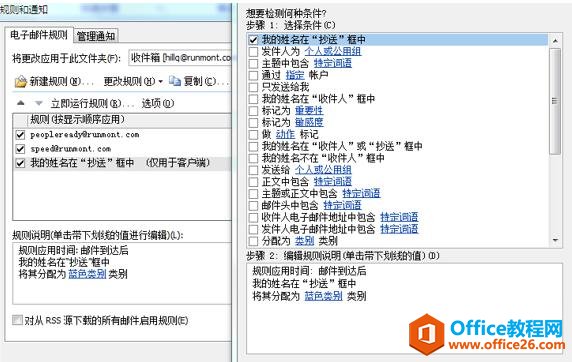Image resolution: width=572 pixels, height=362 pixels.
Task: Check the 分配为 类别 condition checkbox
Action: coord(253,241)
